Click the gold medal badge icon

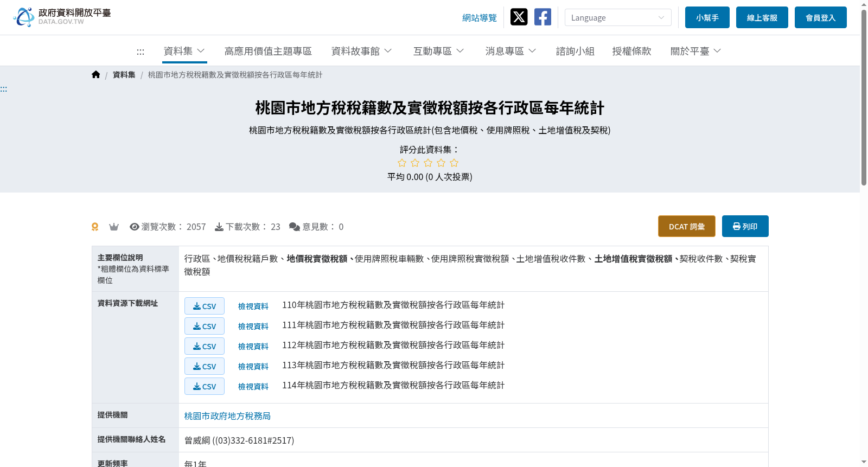95,227
